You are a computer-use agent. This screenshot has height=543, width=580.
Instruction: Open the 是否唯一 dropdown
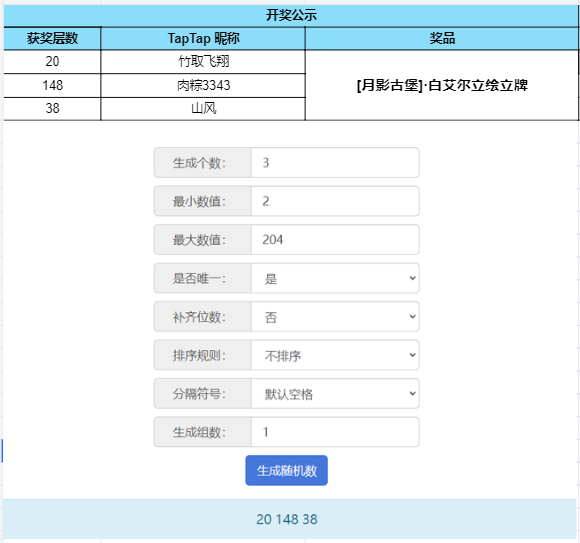click(x=335, y=278)
